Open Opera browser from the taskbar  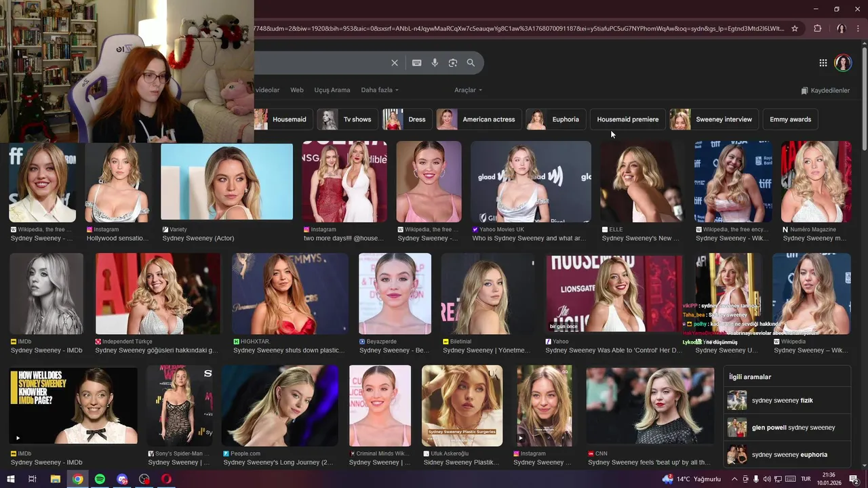pyautogui.click(x=166, y=479)
